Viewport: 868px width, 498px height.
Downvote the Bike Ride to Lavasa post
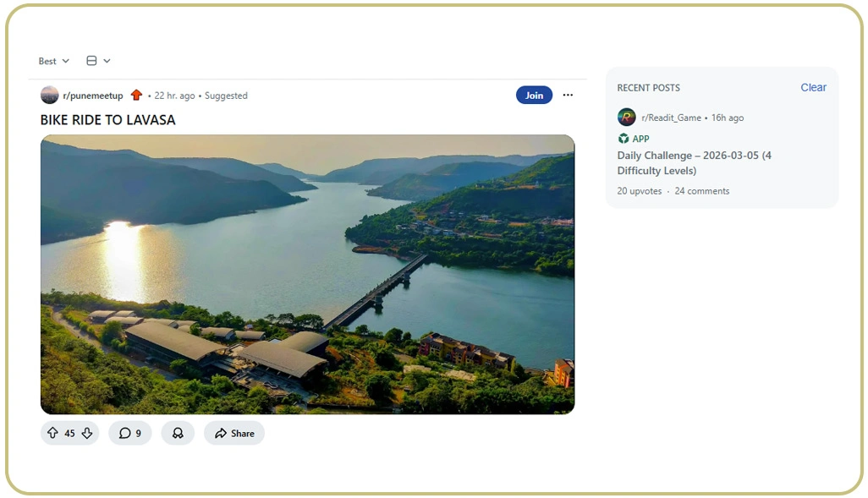[x=86, y=434]
